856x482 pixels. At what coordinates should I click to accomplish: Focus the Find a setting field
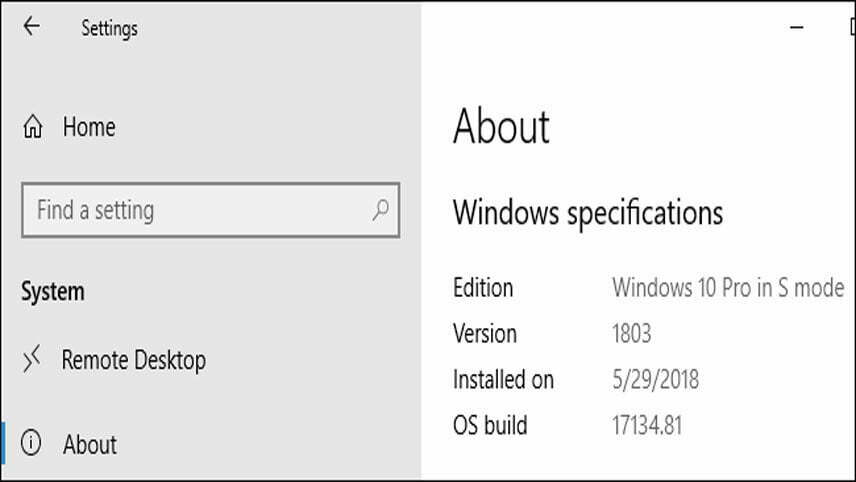point(211,210)
